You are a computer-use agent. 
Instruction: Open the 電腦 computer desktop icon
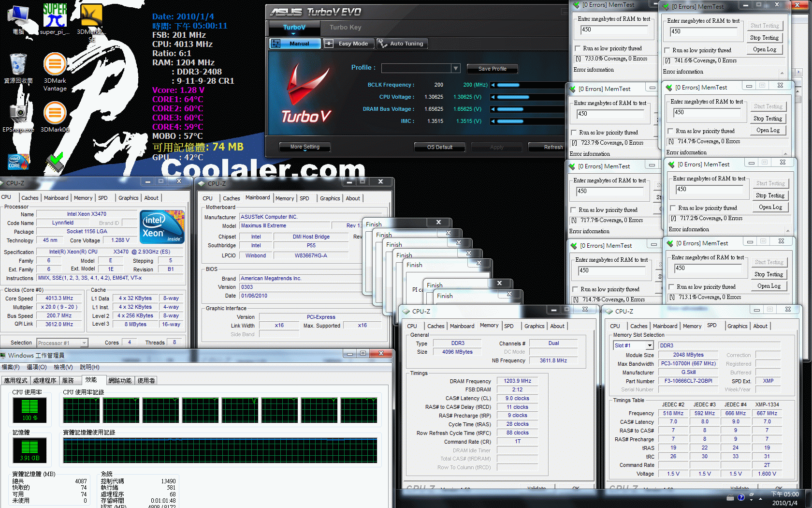click(18, 19)
